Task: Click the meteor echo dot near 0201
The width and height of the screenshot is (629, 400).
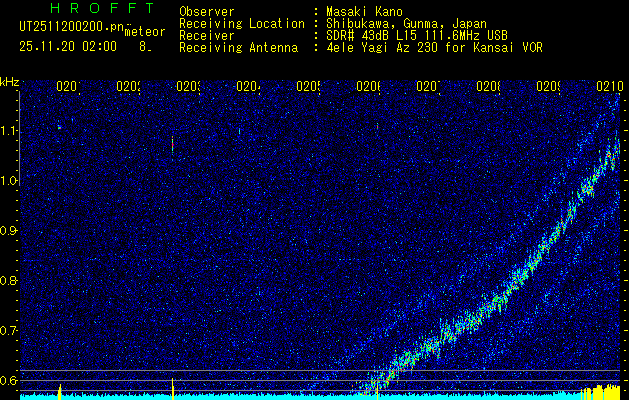Action: 59,128
